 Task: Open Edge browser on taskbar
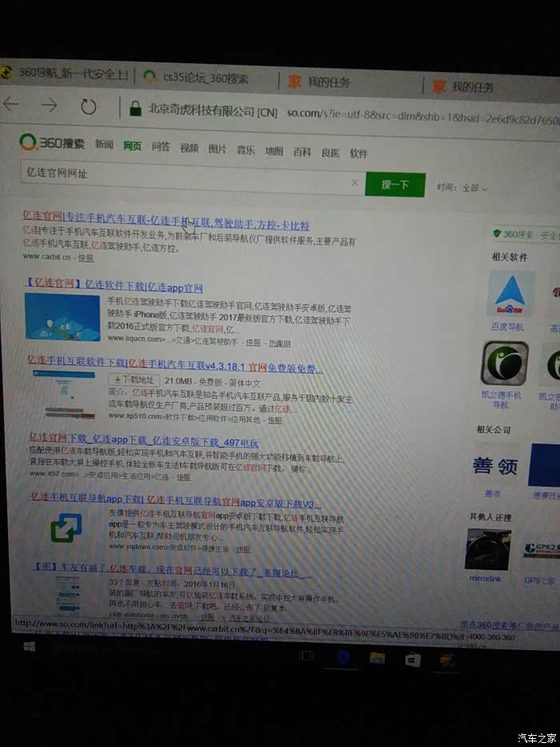342,658
